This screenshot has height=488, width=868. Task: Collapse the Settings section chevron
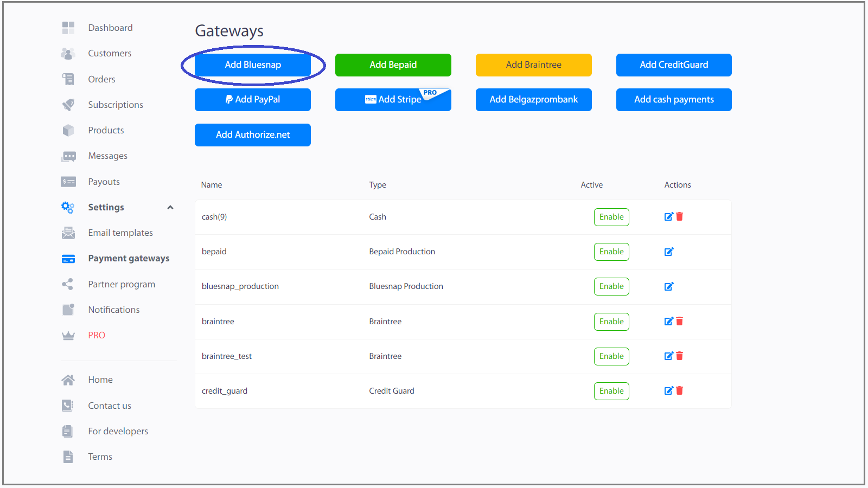pyautogui.click(x=170, y=207)
